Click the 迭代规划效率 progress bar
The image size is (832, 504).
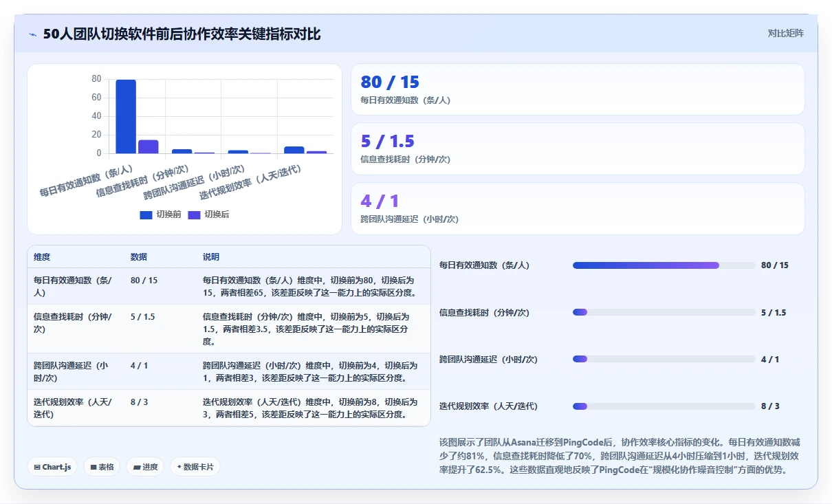point(664,406)
